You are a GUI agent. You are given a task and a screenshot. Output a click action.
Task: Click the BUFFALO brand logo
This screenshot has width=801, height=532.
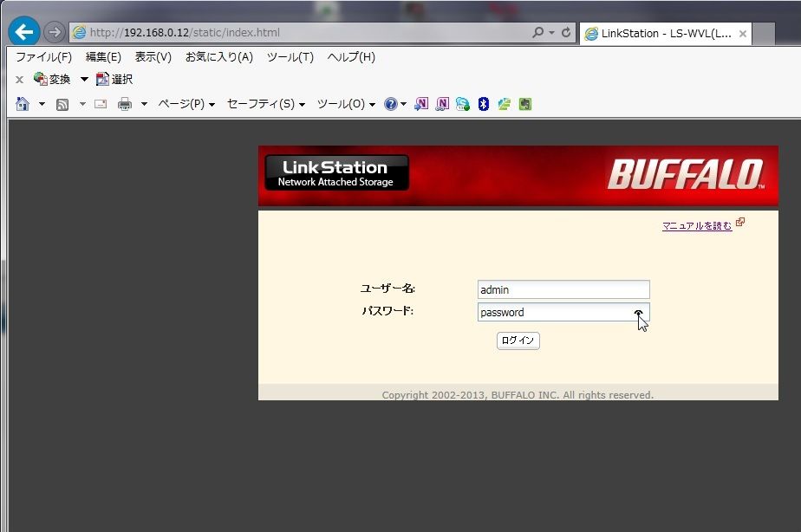685,175
